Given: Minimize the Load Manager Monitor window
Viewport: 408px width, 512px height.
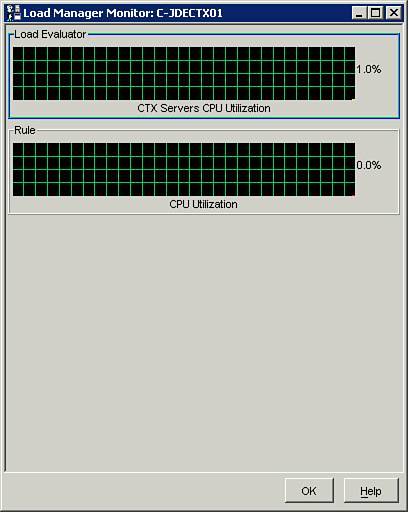Looking at the screenshot, I should point(359,13).
